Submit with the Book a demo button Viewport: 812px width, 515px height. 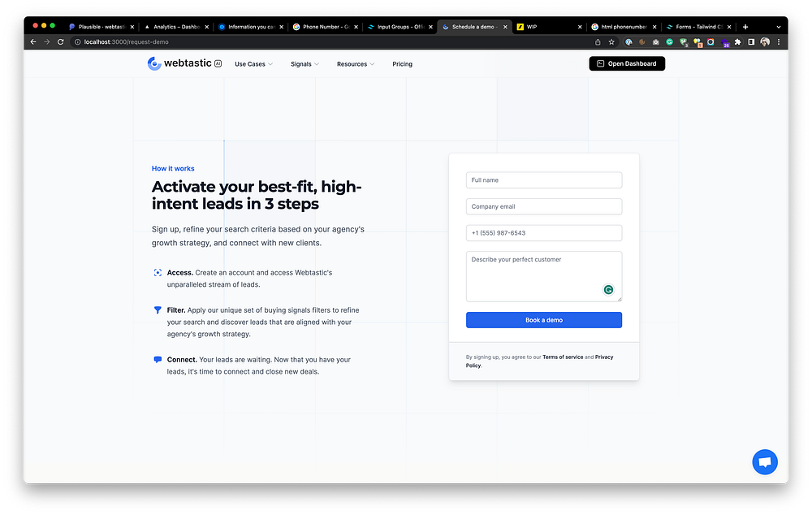click(x=544, y=320)
